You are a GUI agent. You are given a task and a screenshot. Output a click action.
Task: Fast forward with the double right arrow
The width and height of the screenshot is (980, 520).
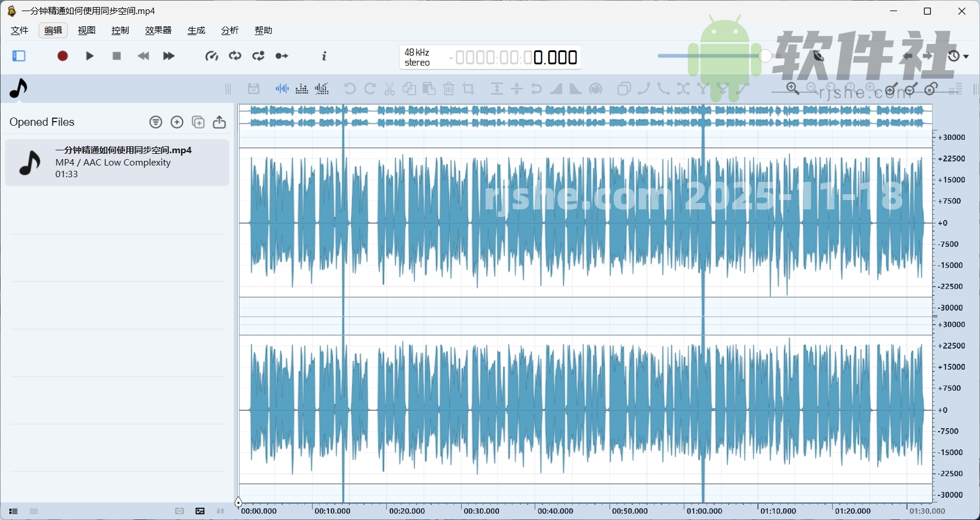click(169, 56)
